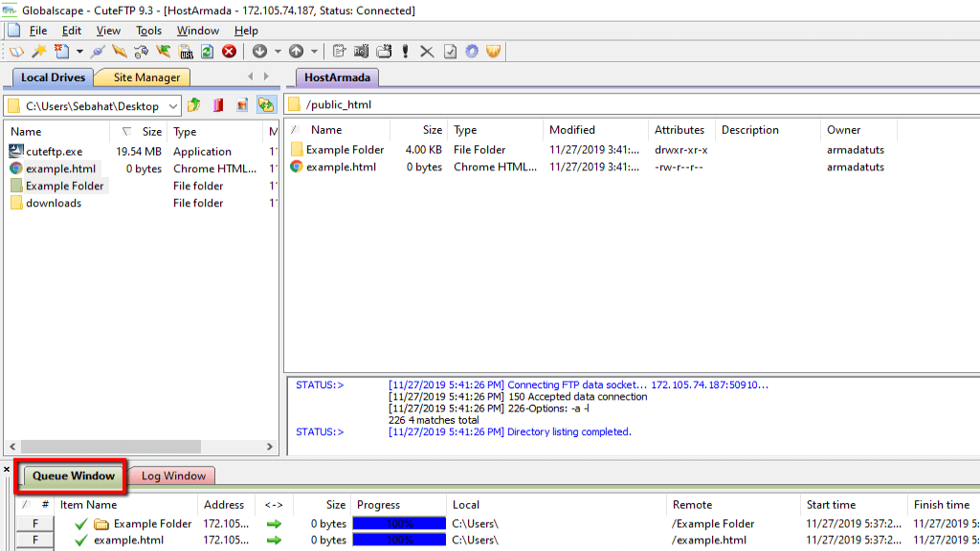
Task: Click the Delete X toolbar icon
Action: point(427,52)
